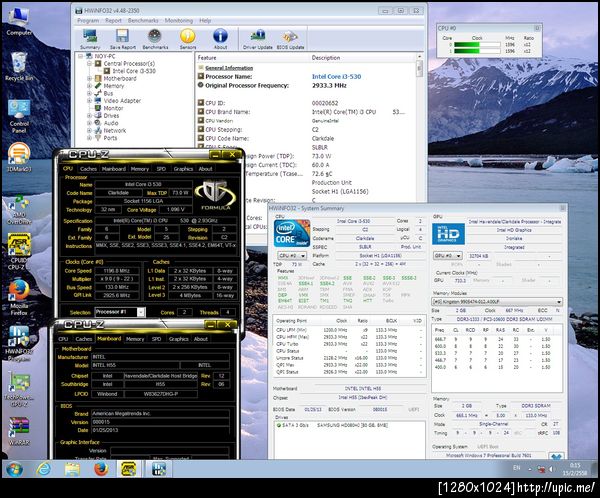The width and height of the screenshot is (600, 498).
Task: Open the AMD OverDrive desktop icon
Action: (x=19, y=210)
